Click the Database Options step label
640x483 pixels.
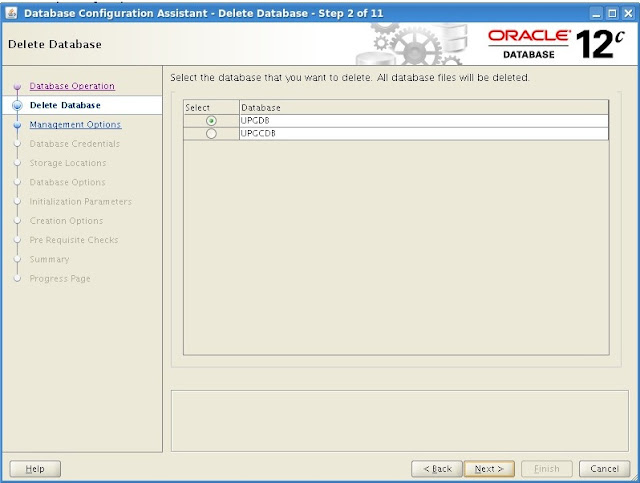(x=67, y=182)
